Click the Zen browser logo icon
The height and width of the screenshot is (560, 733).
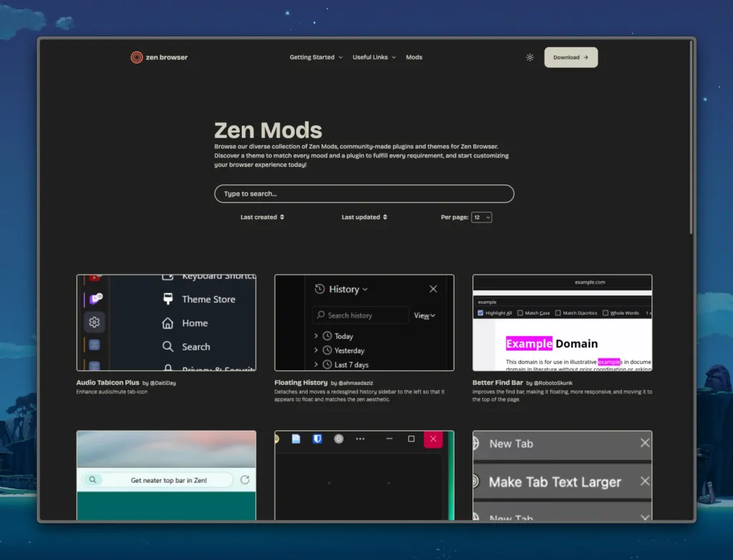[x=137, y=57]
